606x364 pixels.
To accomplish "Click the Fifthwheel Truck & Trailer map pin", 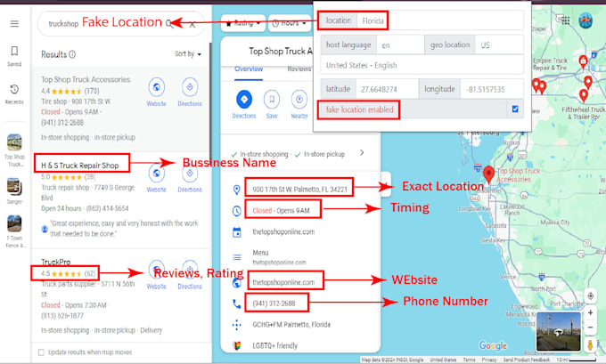I will pos(584,94).
